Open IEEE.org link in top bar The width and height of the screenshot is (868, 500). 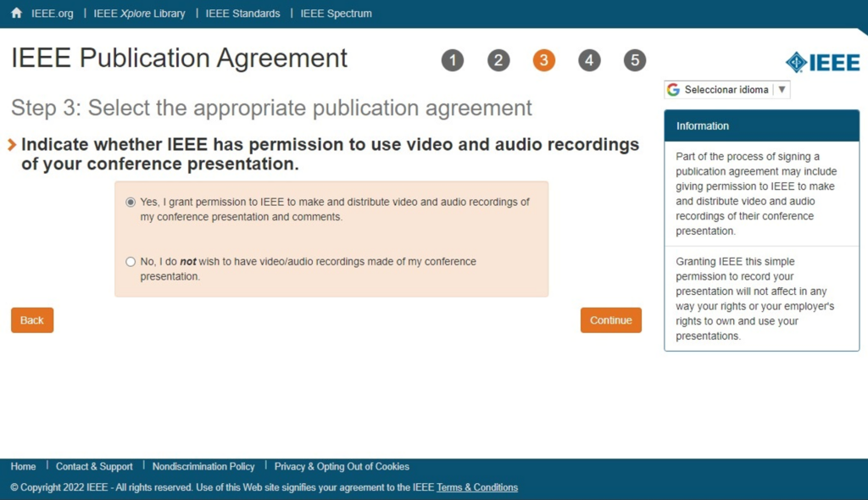click(x=52, y=14)
